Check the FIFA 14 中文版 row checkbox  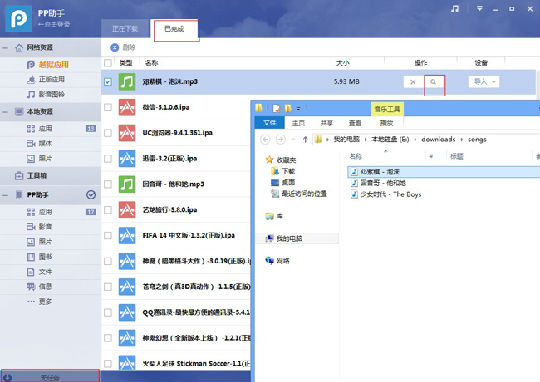[x=108, y=235]
